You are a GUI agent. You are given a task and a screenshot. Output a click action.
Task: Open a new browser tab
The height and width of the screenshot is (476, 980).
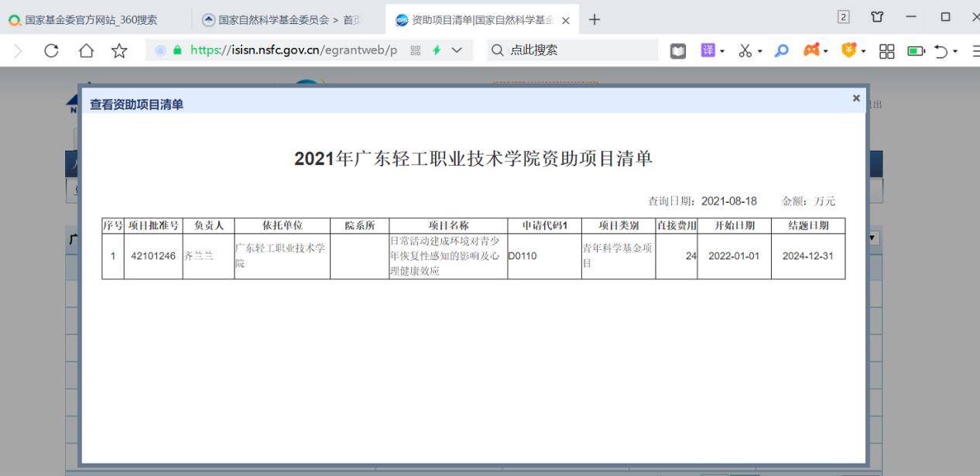[595, 20]
